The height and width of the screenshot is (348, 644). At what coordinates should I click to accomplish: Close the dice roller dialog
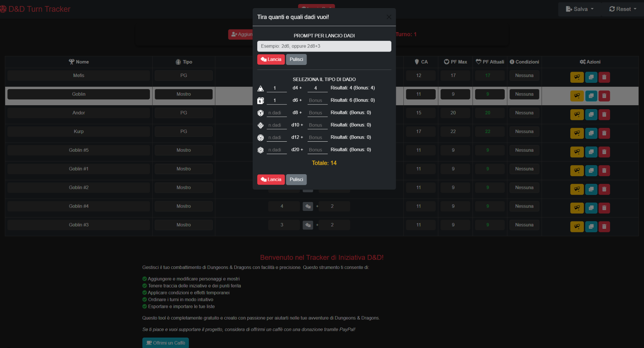pyautogui.click(x=389, y=17)
